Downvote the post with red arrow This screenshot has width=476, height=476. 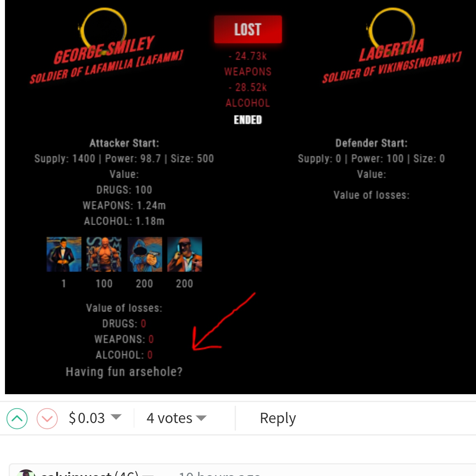[x=47, y=418]
